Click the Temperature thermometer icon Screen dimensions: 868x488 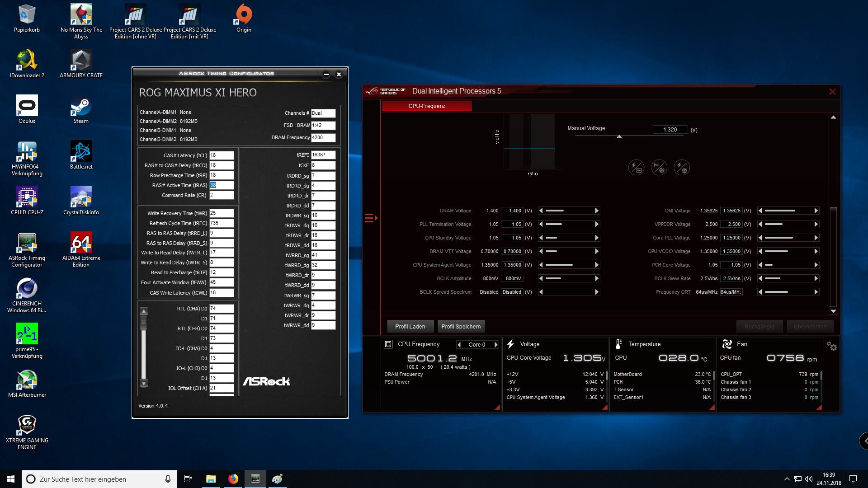click(618, 344)
